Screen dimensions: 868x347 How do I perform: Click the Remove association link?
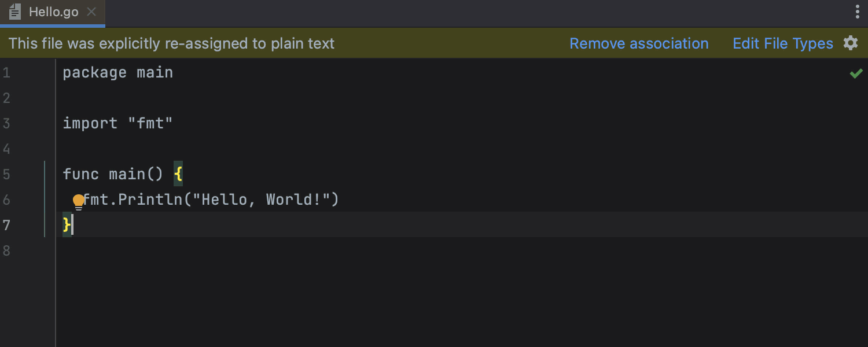coord(639,43)
